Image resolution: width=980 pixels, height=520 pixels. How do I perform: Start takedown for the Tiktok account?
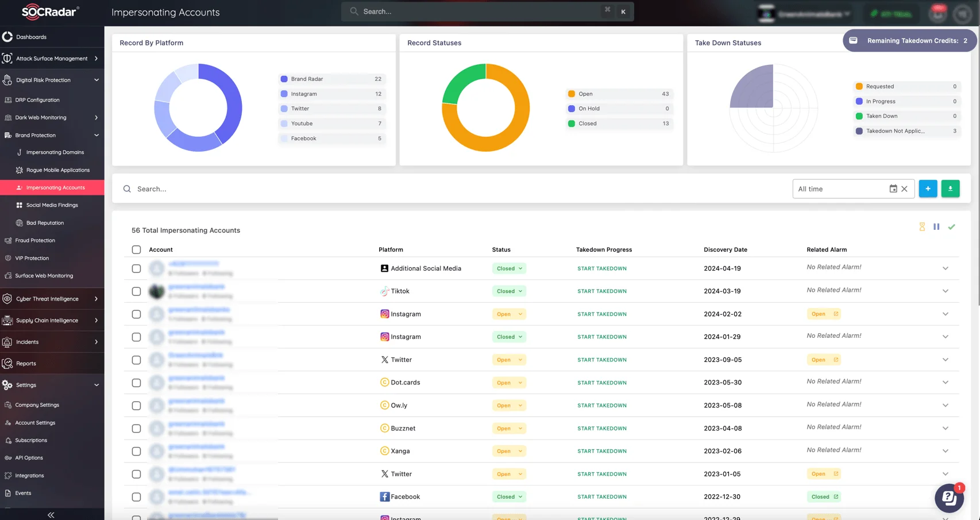pyautogui.click(x=601, y=291)
